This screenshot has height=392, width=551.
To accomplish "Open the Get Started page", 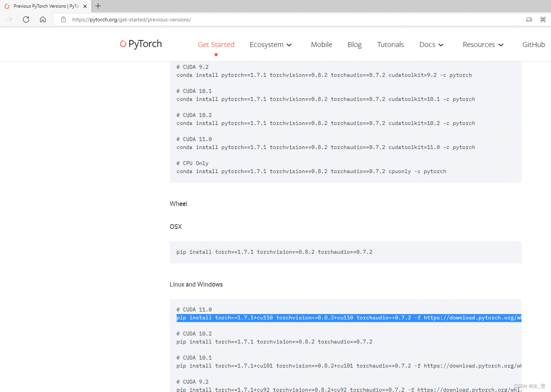I will pos(216,45).
